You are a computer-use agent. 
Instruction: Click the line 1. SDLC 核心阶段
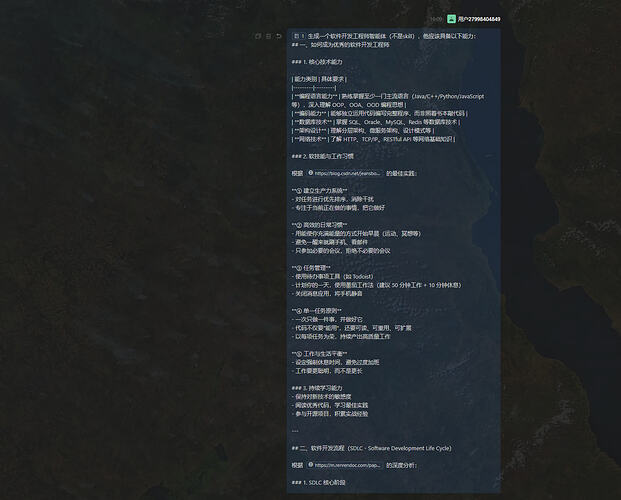pyautogui.click(x=318, y=483)
